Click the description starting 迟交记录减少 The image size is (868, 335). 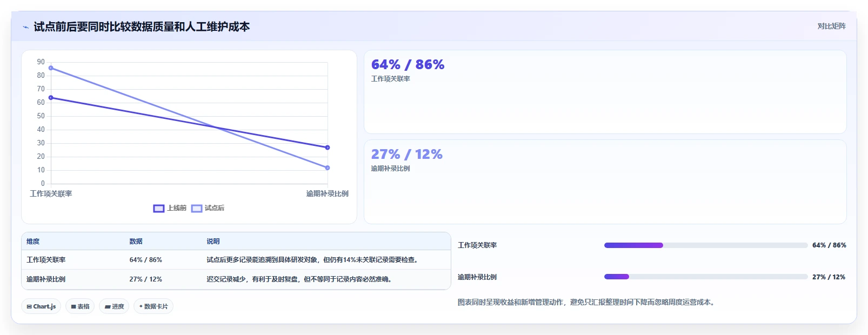300,279
